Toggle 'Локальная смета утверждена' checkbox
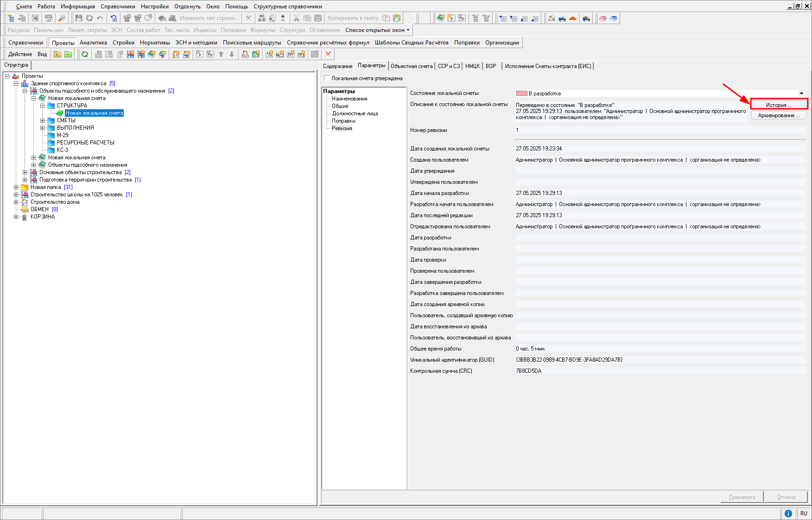The height and width of the screenshot is (520, 812). (327, 78)
